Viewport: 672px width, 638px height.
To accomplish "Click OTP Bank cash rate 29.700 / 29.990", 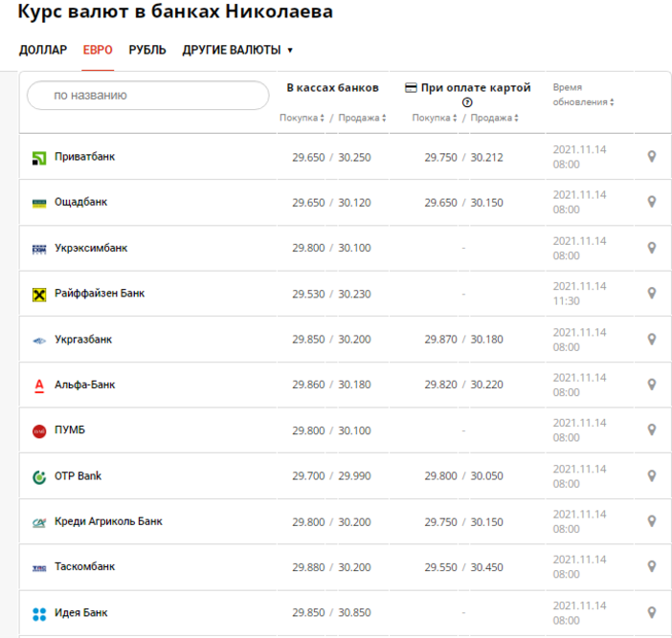I will 331,476.
